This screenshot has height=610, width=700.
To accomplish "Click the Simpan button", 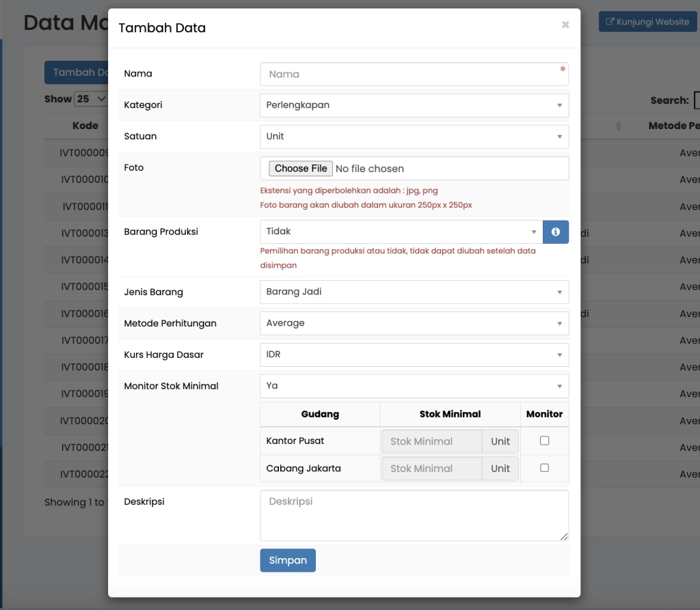I will click(x=288, y=560).
